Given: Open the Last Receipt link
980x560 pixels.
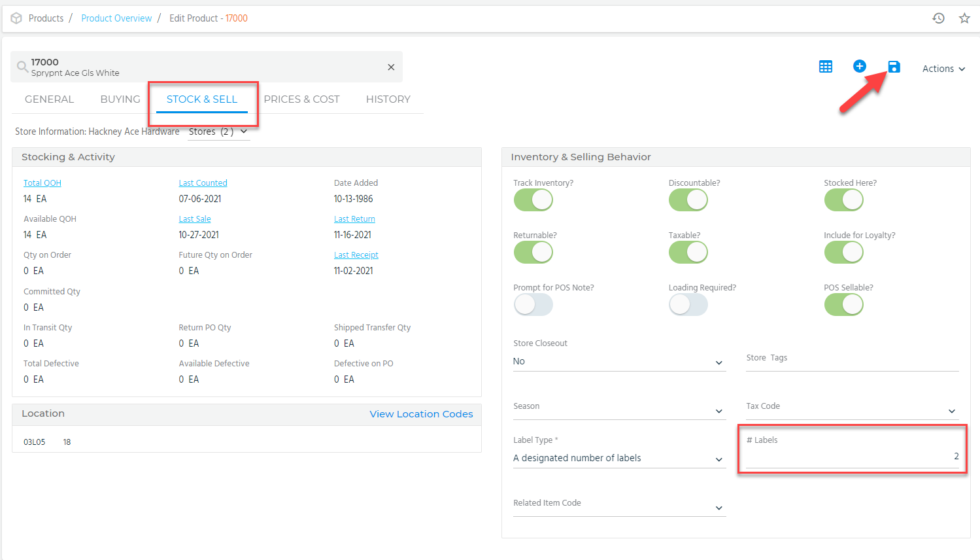Looking at the screenshot, I should pyautogui.click(x=356, y=254).
